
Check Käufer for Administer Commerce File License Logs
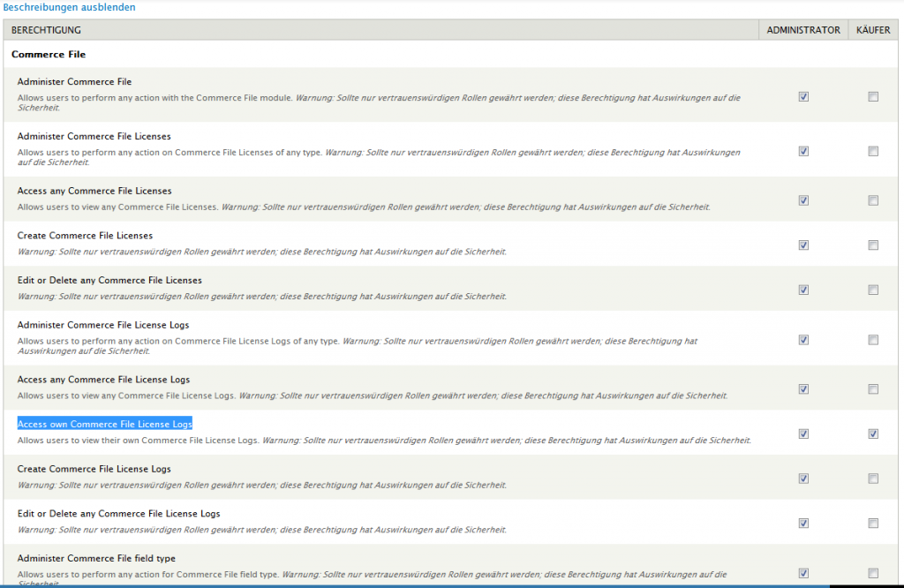click(x=873, y=340)
